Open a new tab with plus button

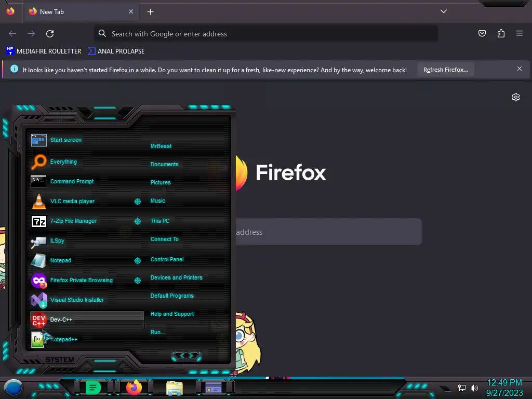click(x=150, y=12)
